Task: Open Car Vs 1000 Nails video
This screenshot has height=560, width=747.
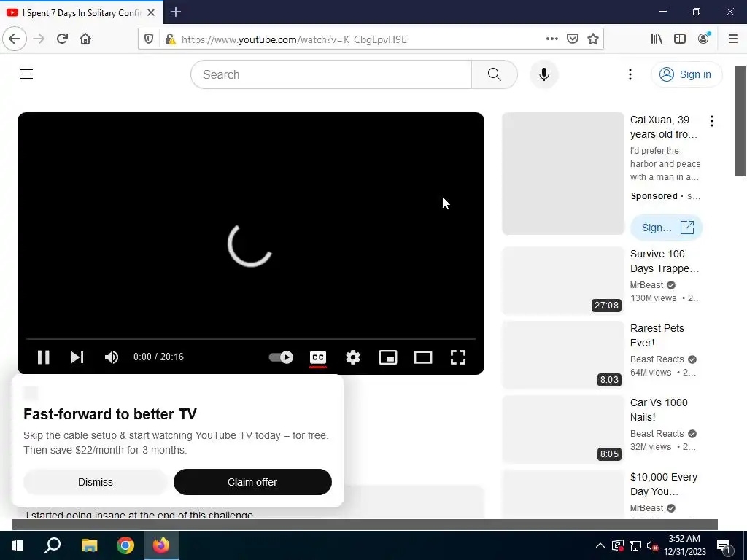Action: pyautogui.click(x=659, y=410)
